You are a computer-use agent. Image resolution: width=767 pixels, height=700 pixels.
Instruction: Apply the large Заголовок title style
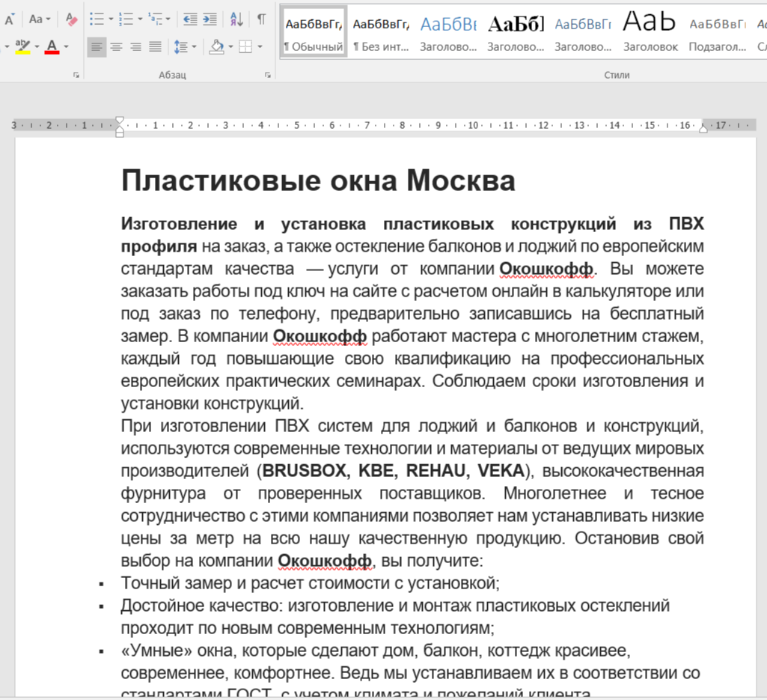650,32
